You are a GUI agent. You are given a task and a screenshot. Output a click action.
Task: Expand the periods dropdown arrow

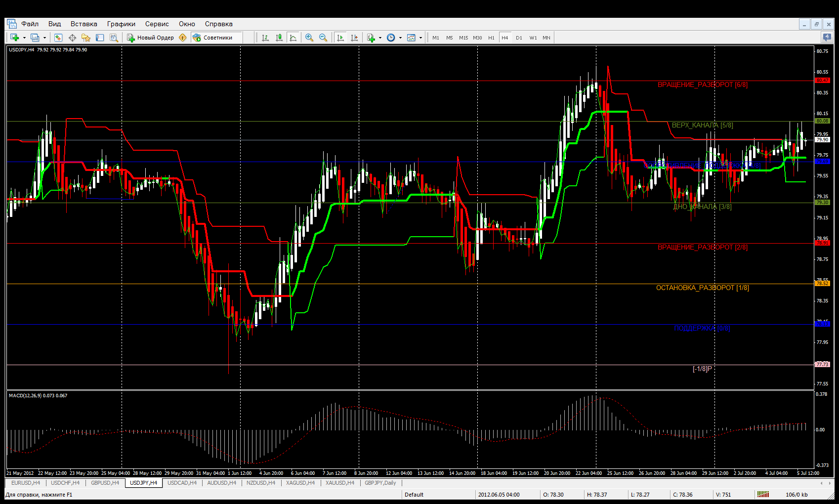tap(400, 38)
